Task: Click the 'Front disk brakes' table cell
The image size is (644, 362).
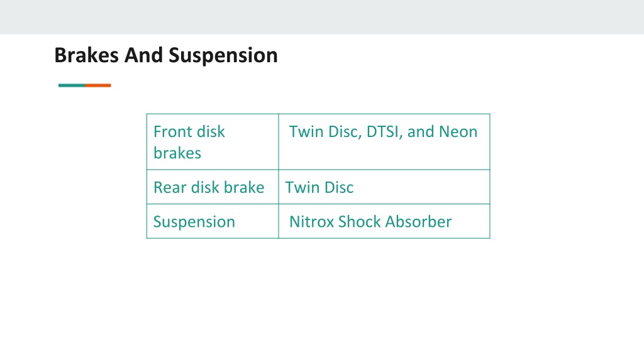Action: [213, 141]
